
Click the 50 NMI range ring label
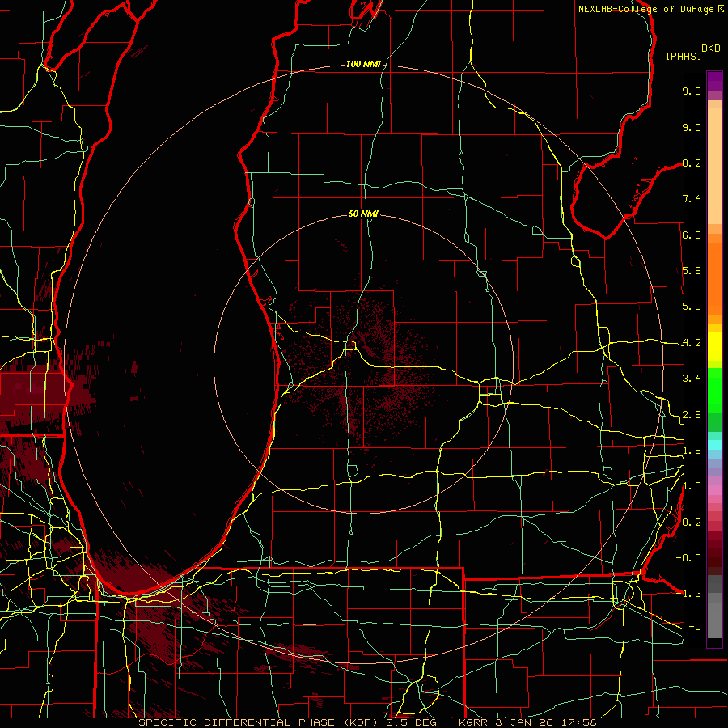point(363,214)
